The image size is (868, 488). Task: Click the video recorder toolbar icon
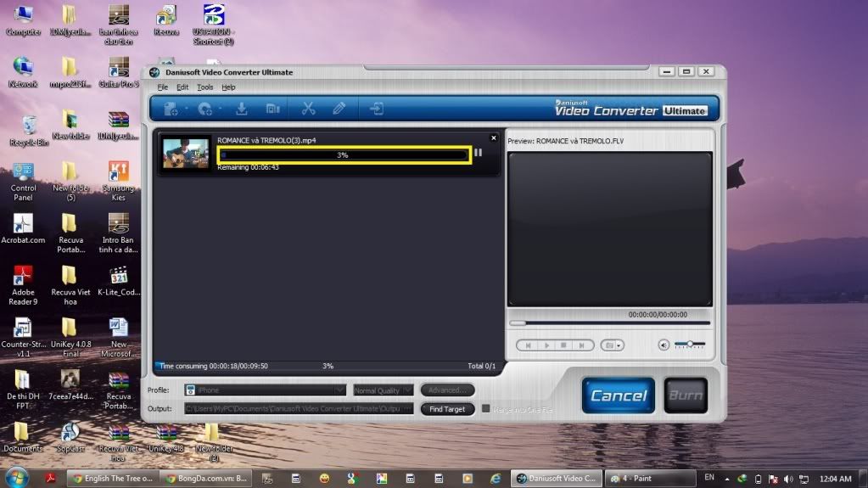click(x=272, y=109)
